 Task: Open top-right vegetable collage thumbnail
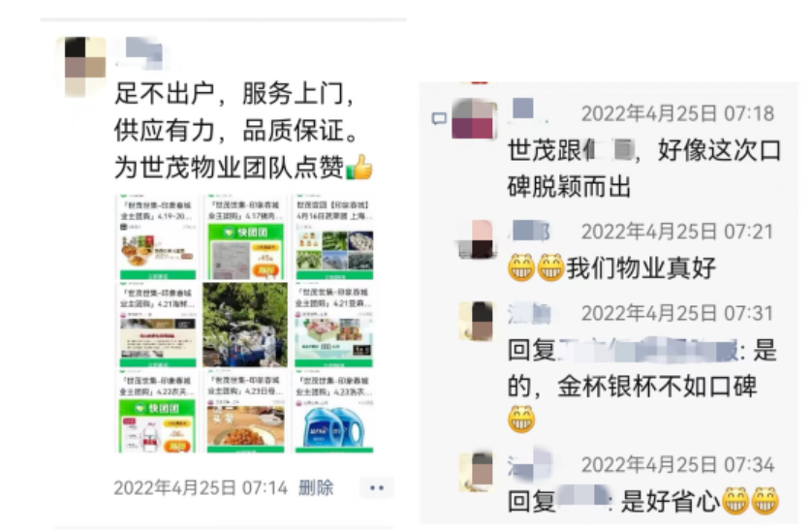click(x=333, y=237)
